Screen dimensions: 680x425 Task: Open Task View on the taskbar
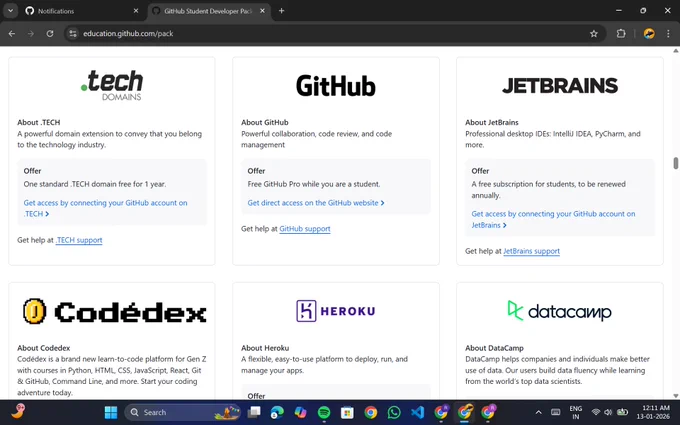click(x=254, y=412)
